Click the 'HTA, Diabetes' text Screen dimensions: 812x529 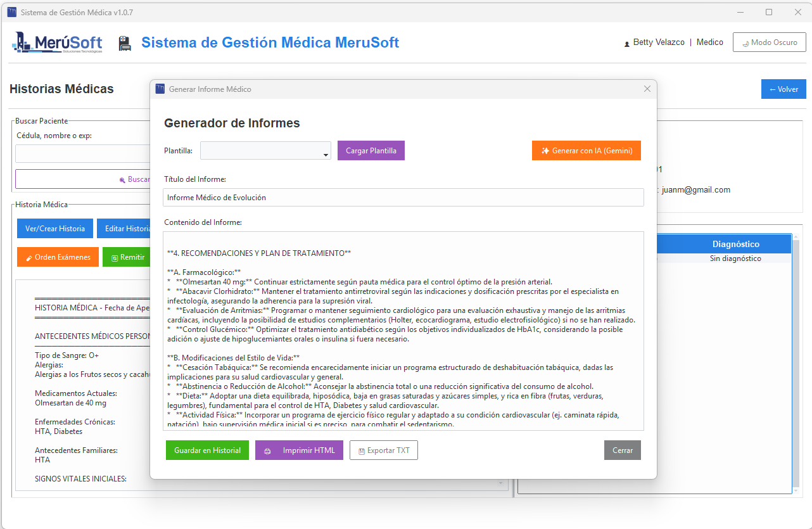[x=58, y=431]
